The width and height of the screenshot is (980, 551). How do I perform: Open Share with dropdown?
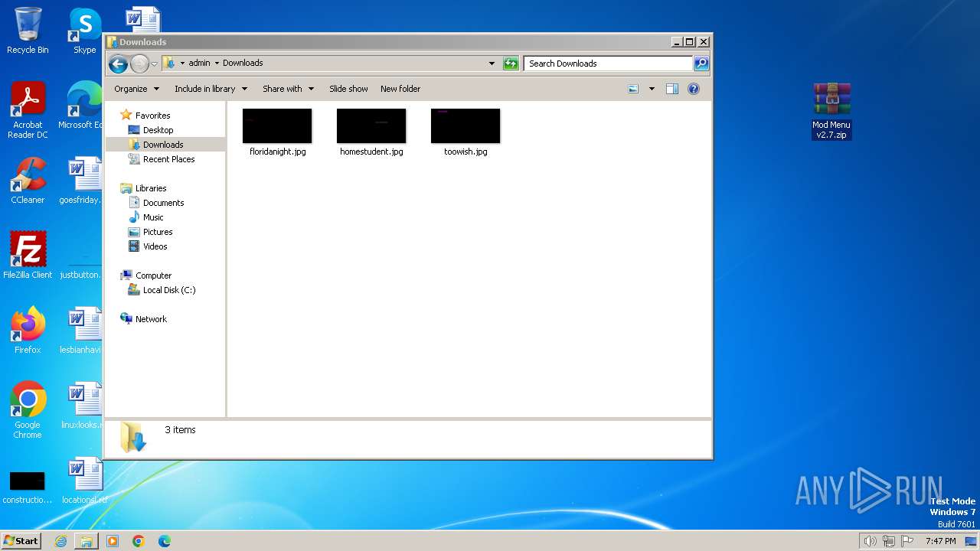click(288, 89)
